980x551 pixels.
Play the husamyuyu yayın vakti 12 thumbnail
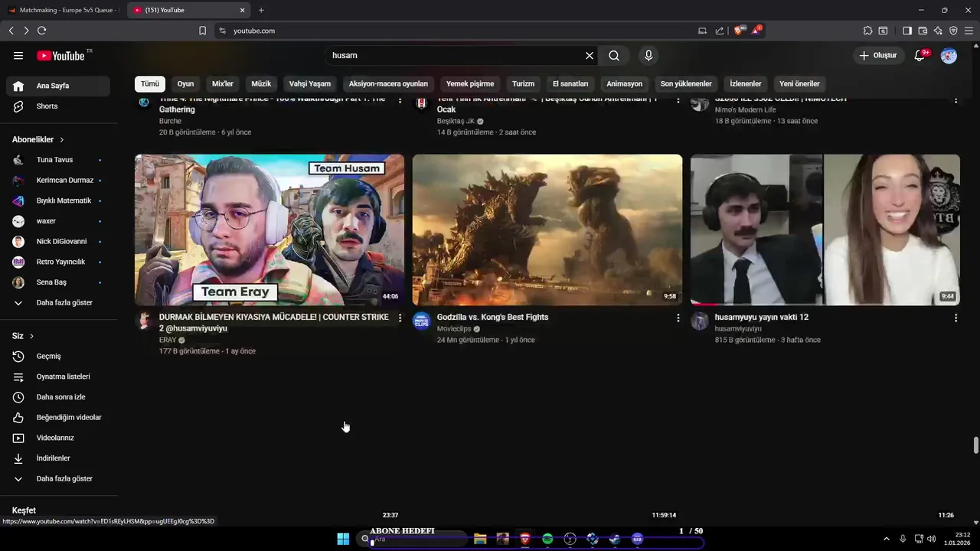pos(825,230)
